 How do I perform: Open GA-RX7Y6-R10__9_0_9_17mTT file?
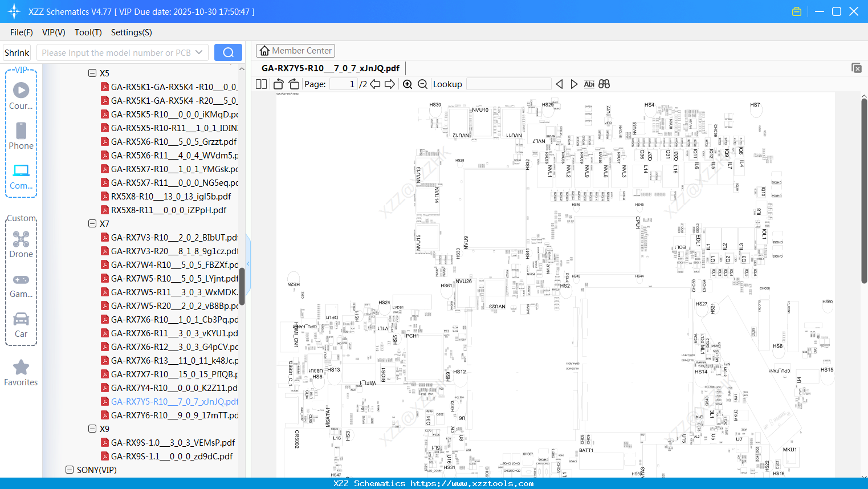[169, 415]
